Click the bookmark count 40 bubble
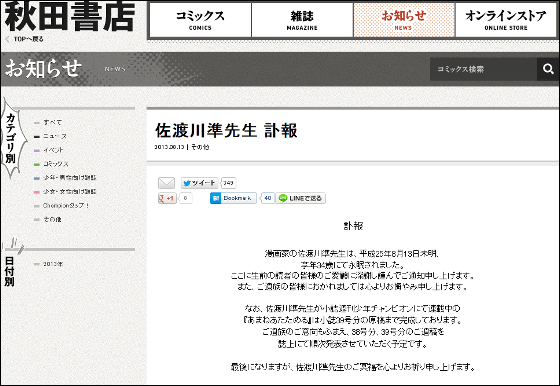The image size is (560, 386). coord(268,198)
